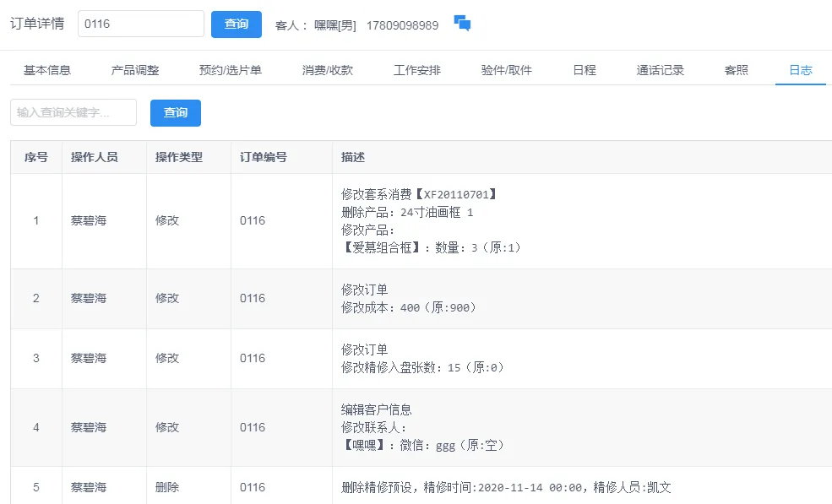Click the 操作人员 column header
This screenshot has width=832, height=504.
(x=95, y=157)
